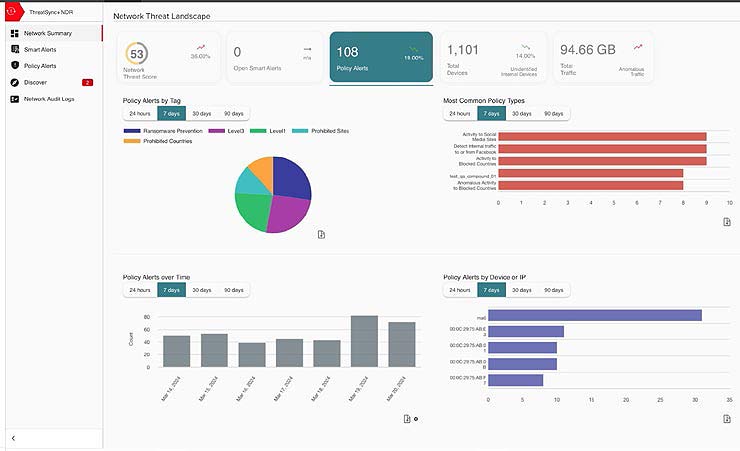Export the Policy Alerts by Tag pie chart
Viewport: 740px width, 451px height.
[x=321, y=234]
